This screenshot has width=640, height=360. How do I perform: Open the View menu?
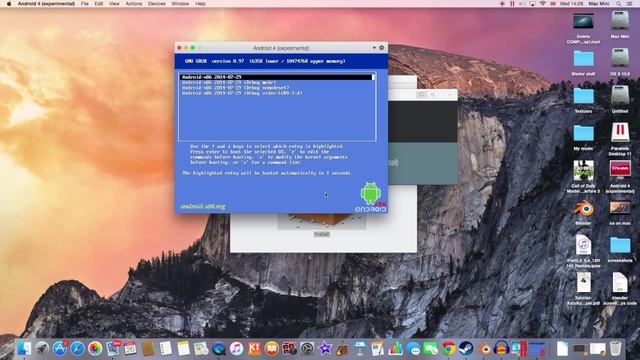[x=114, y=4]
